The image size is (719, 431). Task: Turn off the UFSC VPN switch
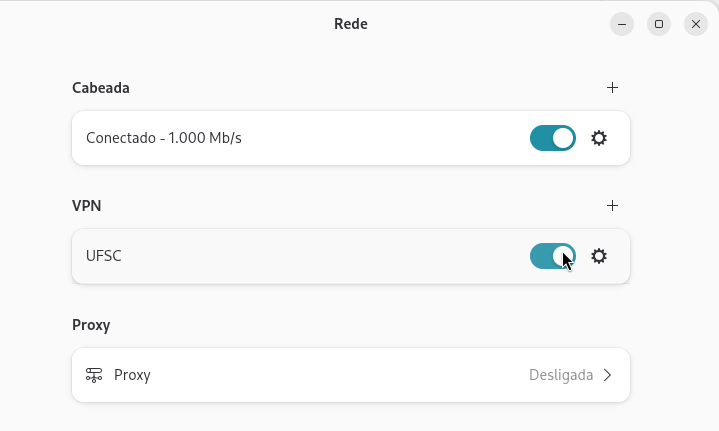coord(553,256)
